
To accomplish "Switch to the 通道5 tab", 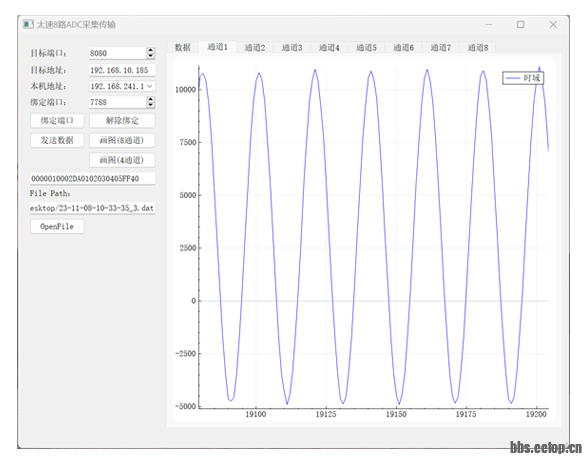I will (x=366, y=48).
